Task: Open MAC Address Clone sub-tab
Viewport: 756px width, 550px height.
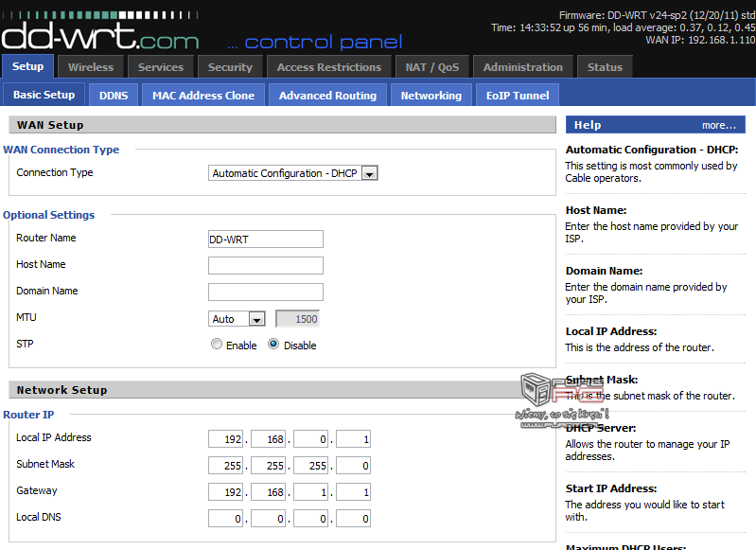Action: pos(203,95)
